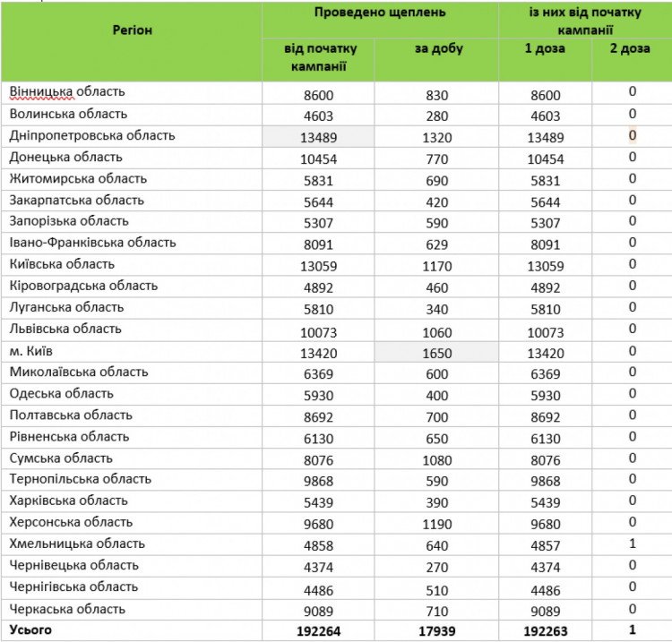Click the daily value 629
The width and height of the screenshot is (672, 642).
436,244
